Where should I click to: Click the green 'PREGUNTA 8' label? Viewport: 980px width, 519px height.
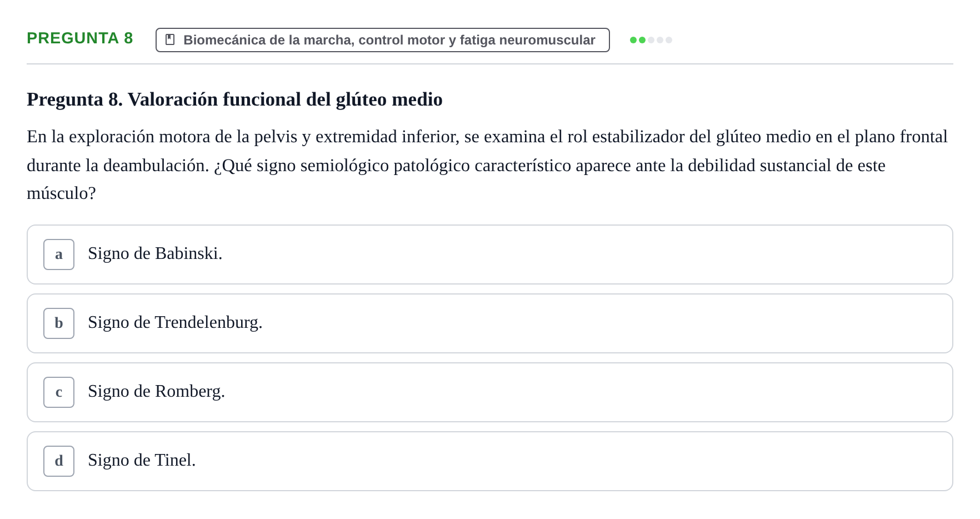pos(80,38)
